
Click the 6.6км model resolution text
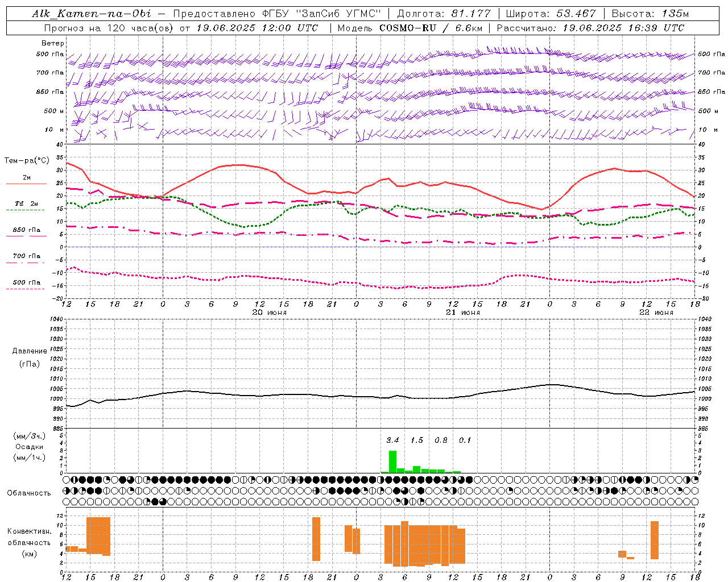point(468,28)
